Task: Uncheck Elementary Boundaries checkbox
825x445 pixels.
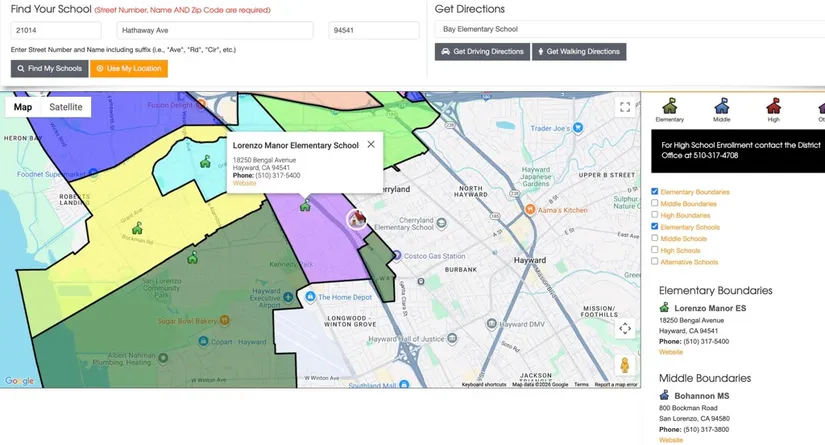Action: [x=655, y=192]
